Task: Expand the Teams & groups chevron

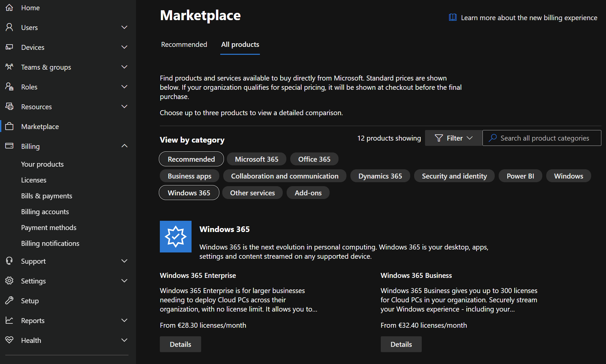Action: pos(125,67)
